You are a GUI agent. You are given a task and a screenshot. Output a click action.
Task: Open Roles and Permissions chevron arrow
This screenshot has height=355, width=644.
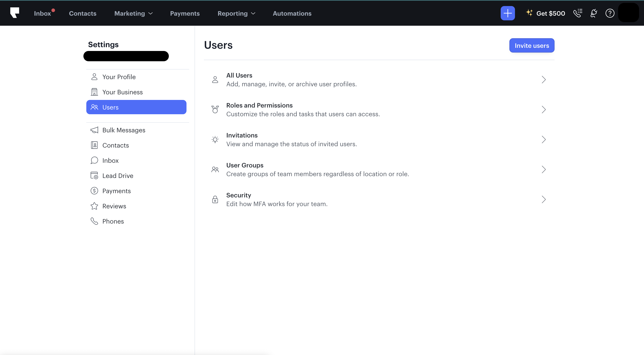544,110
